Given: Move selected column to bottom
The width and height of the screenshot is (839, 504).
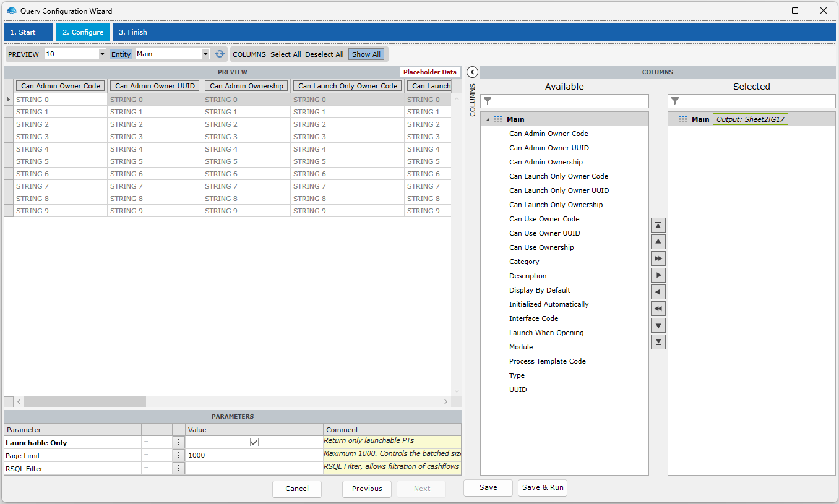Looking at the screenshot, I should tap(658, 342).
